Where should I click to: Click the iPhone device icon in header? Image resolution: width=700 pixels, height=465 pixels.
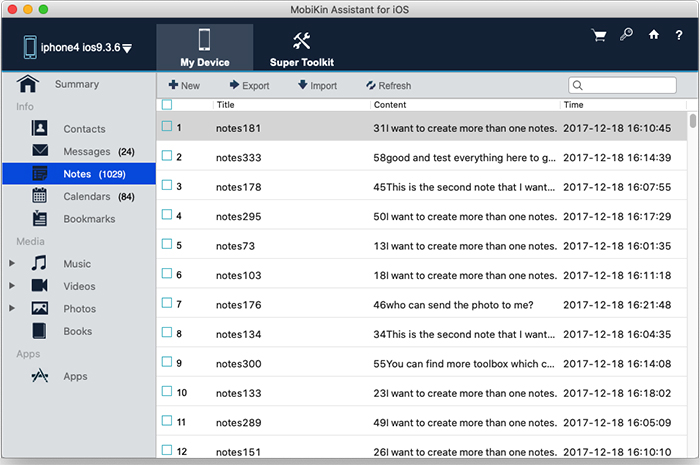coord(30,47)
